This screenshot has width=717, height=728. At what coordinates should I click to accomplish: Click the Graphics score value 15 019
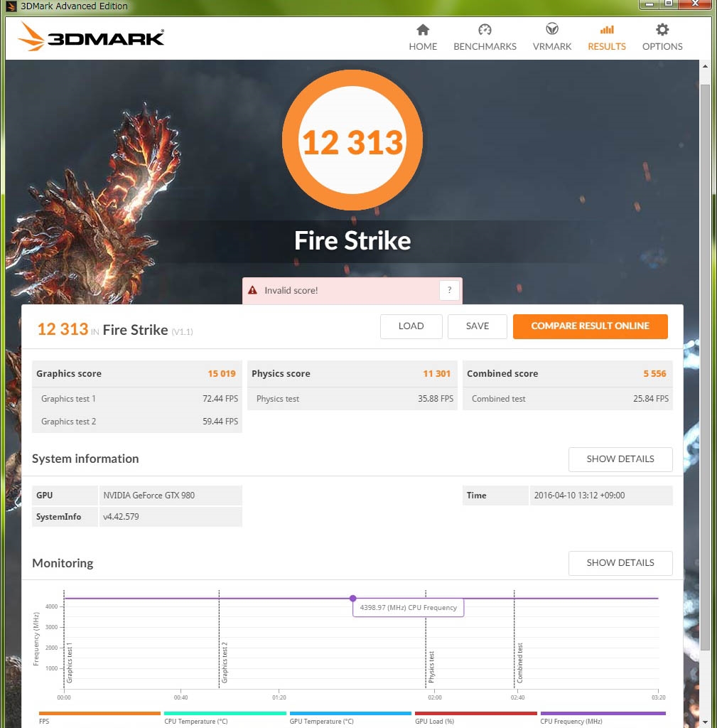click(222, 374)
